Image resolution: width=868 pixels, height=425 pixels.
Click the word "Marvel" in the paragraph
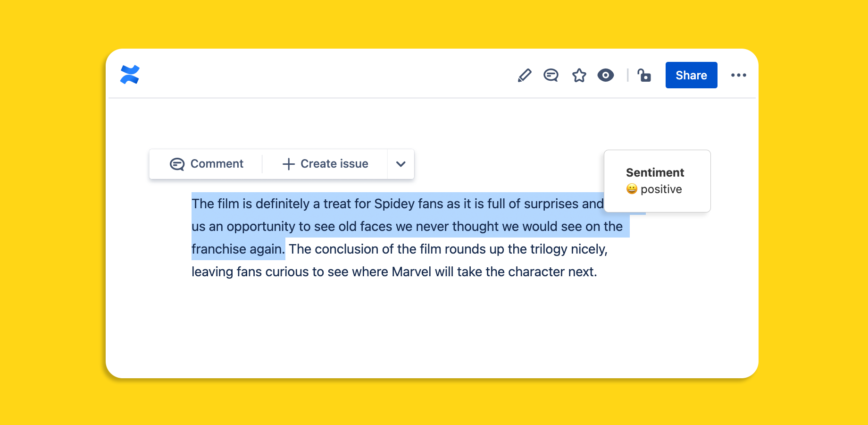[411, 272]
